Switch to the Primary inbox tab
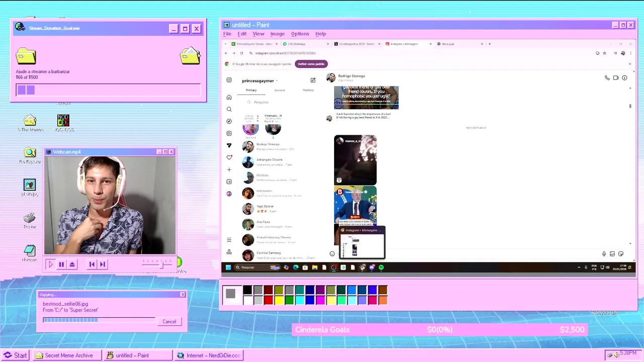 pos(251,90)
